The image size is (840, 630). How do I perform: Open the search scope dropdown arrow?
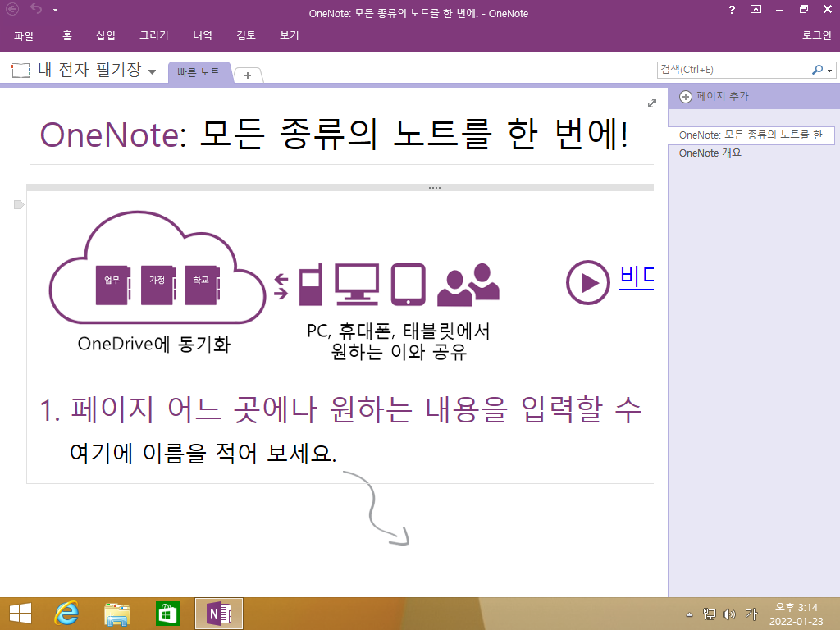pos(830,71)
